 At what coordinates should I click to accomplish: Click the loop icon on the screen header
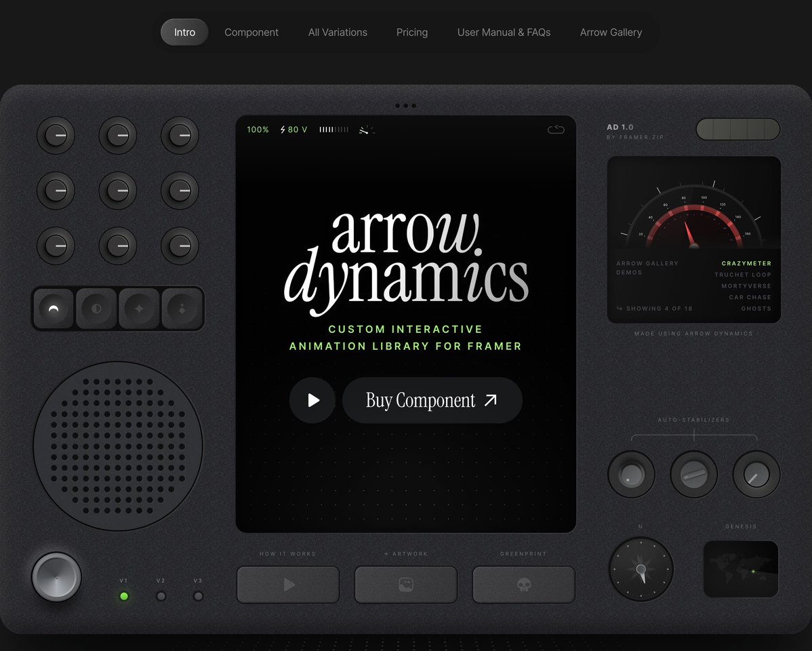[556, 129]
